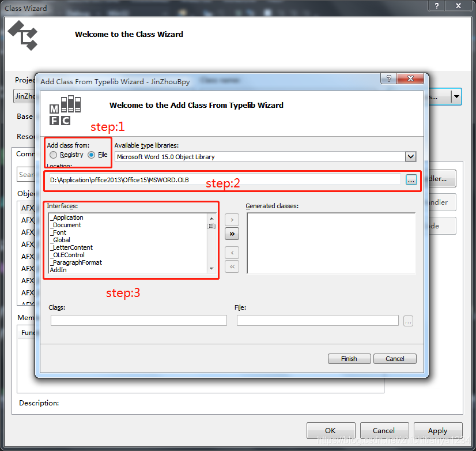Select _ParagraphFormat interface entry
Image resolution: width=476 pixels, height=451 pixels.
pos(76,262)
